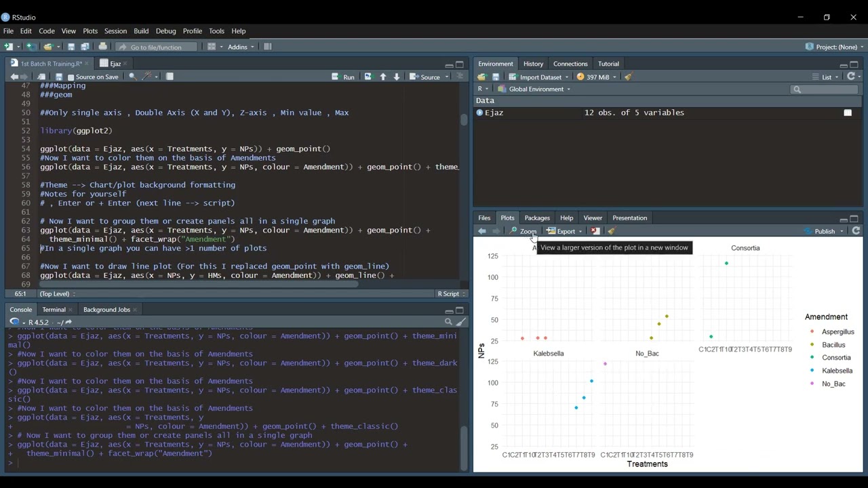Viewport: 868px width, 488px height.
Task: Run the current line with Run button
Action: [343, 77]
